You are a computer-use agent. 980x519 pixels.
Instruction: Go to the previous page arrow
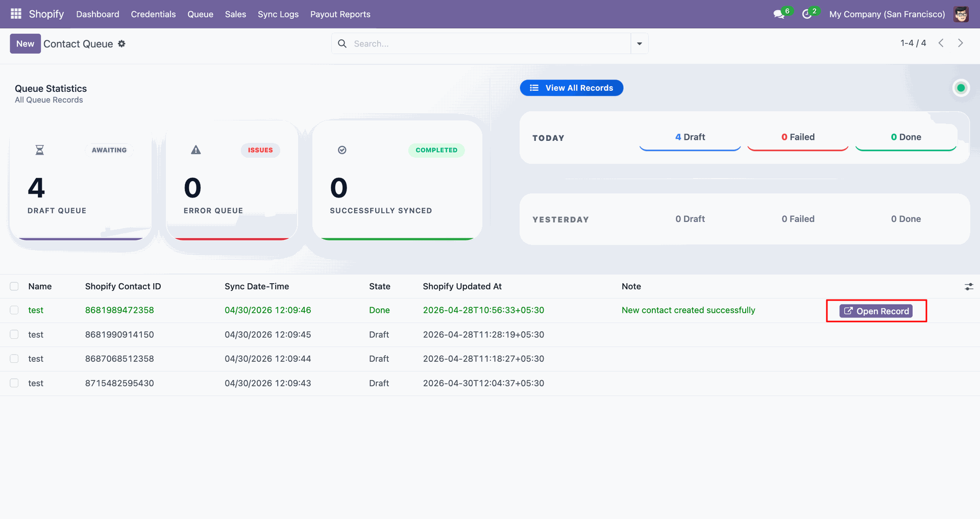(941, 43)
